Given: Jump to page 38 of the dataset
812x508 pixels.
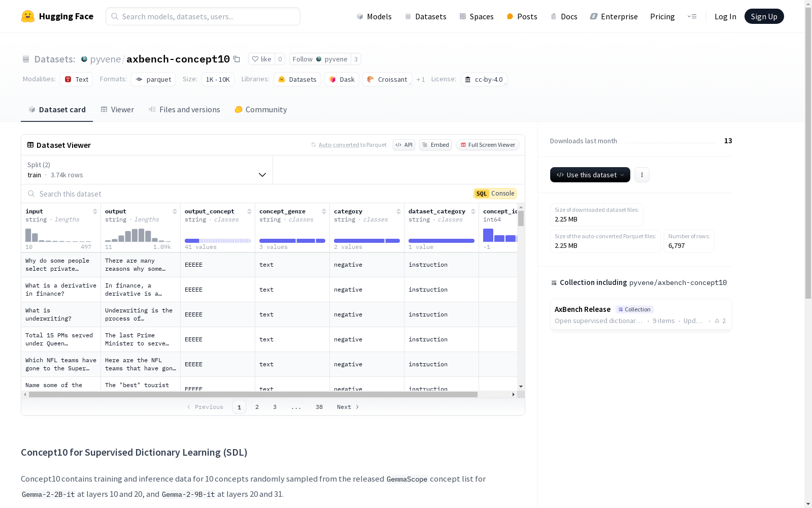Looking at the screenshot, I should tap(319, 407).
